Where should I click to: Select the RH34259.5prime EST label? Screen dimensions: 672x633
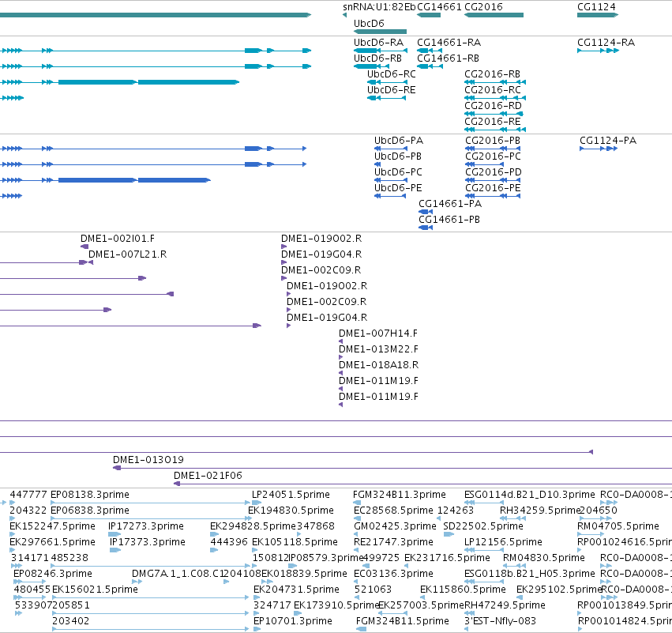pos(539,511)
